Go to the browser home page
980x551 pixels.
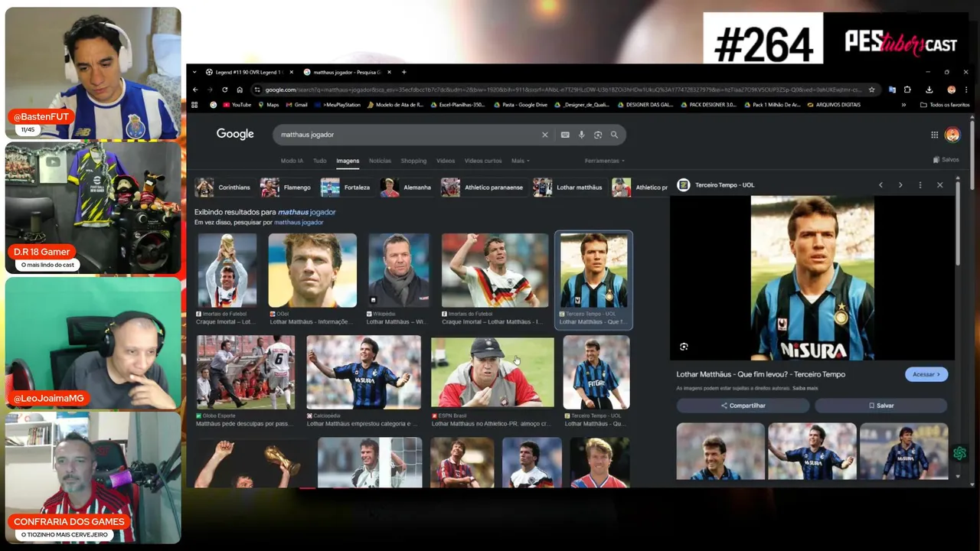240,90
